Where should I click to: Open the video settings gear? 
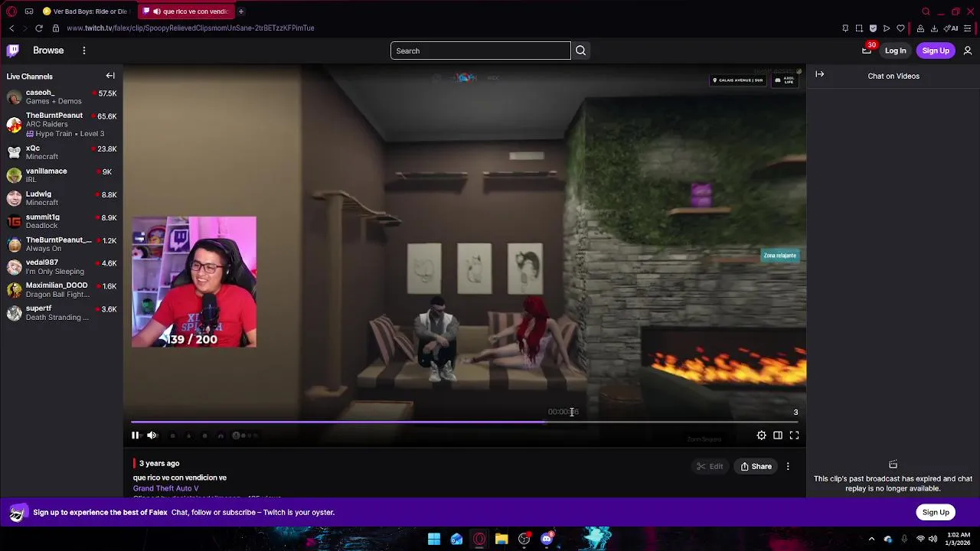761,435
